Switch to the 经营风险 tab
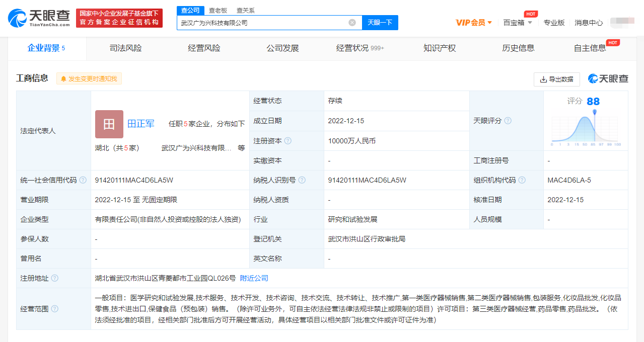Screen dimensions: 644x342 (x=204, y=48)
